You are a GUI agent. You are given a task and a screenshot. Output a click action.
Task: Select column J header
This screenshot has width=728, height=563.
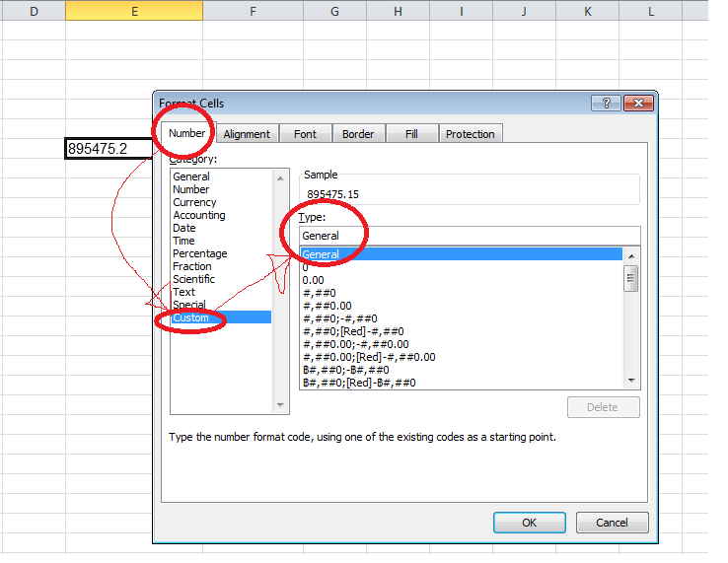click(x=524, y=11)
